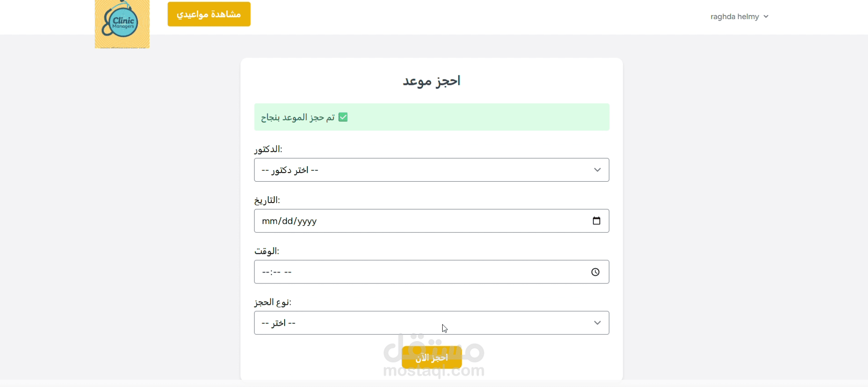Click the "نوع الحجز:" field label
868x387 pixels.
273,302
